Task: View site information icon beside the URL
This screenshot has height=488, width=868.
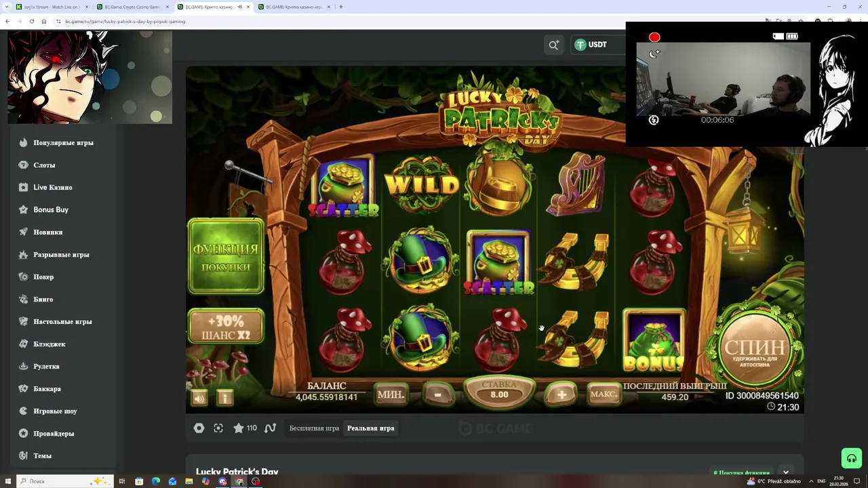Action: [x=59, y=21]
